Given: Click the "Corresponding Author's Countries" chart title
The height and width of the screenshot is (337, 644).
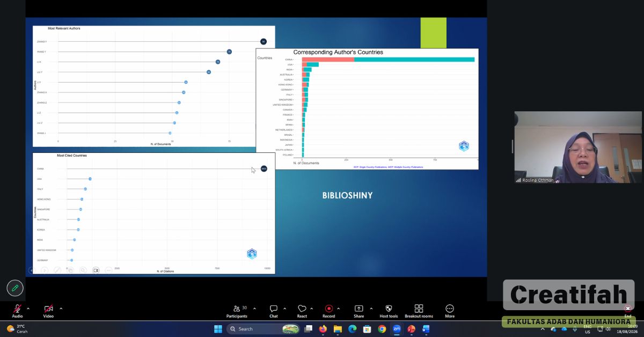Looking at the screenshot, I should (x=338, y=52).
